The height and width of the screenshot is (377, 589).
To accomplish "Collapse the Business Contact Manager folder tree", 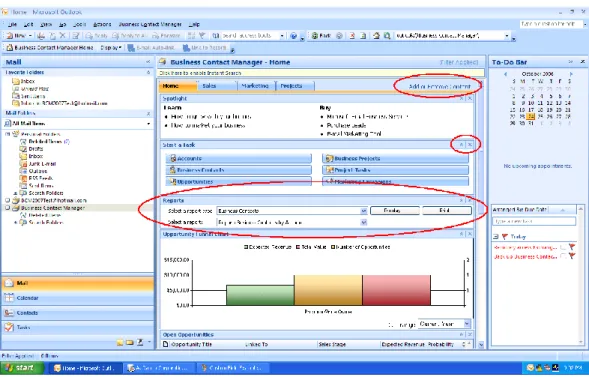I will (x=8, y=208).
